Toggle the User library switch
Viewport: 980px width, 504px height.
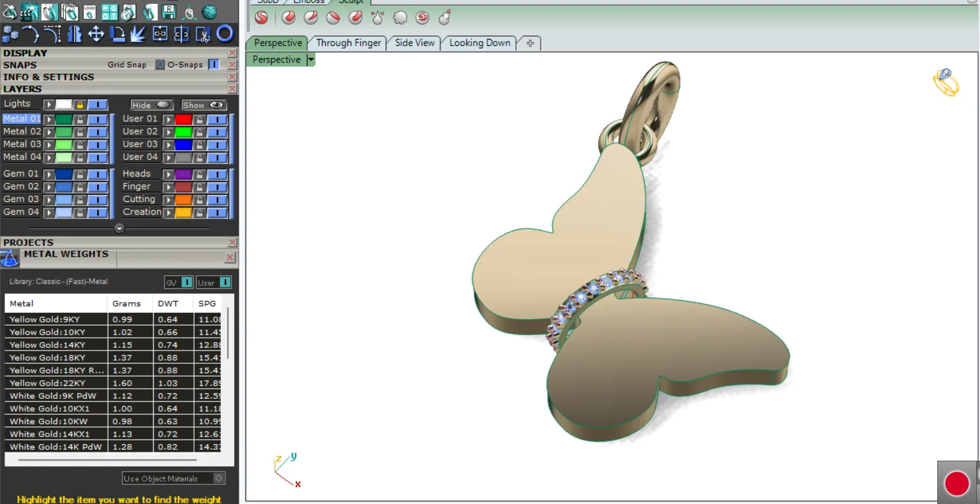click(225, 282)
